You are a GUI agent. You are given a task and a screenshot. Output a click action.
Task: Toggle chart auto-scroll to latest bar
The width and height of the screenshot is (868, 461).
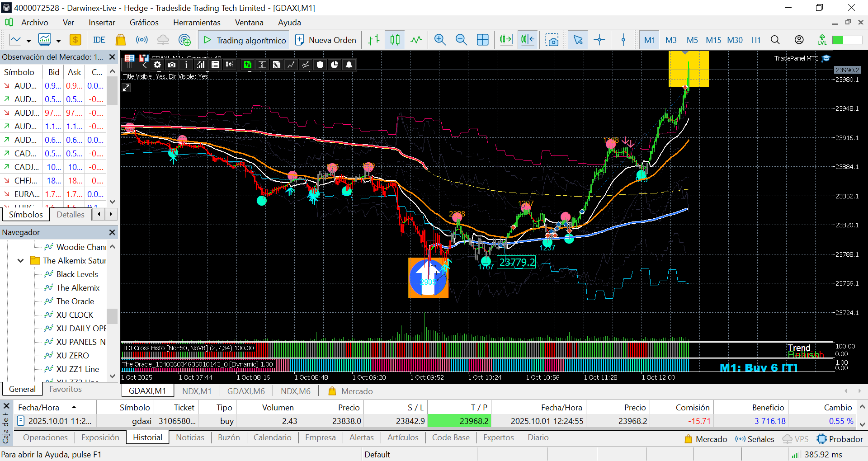pos(506,40)
